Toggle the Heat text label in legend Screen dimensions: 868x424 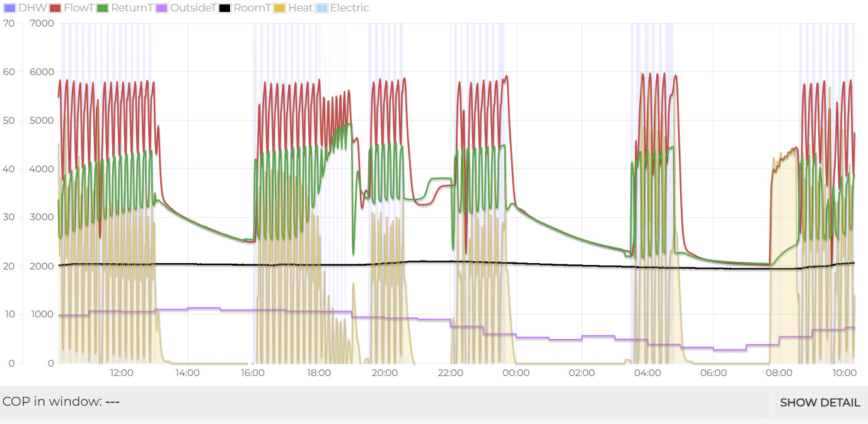tap(300, 8)
